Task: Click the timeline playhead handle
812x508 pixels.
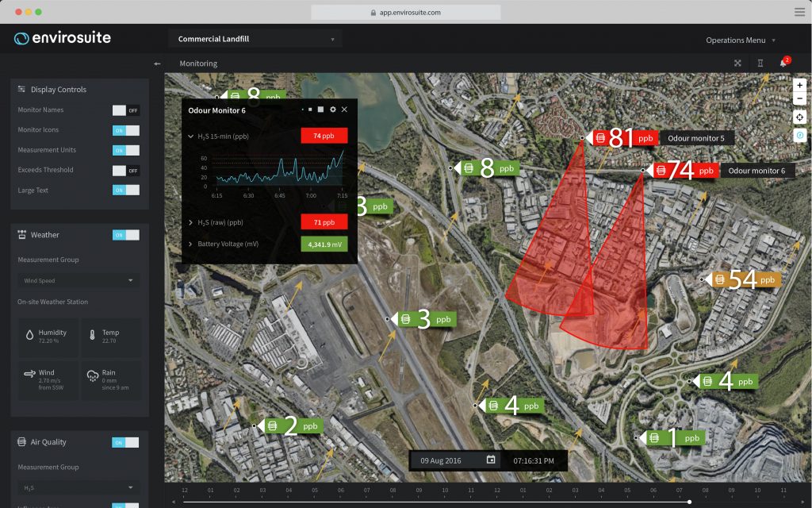Action: (689, 502)
